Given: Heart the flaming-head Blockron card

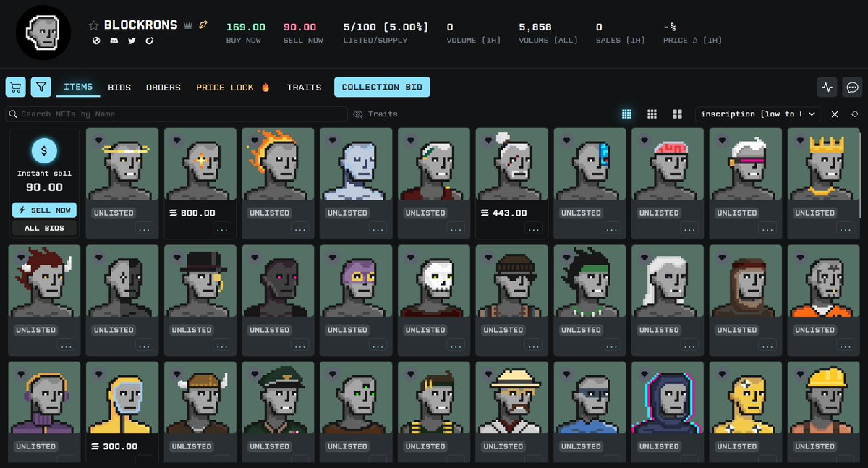Looking at the screenshot, I should (x=255, y=141).
